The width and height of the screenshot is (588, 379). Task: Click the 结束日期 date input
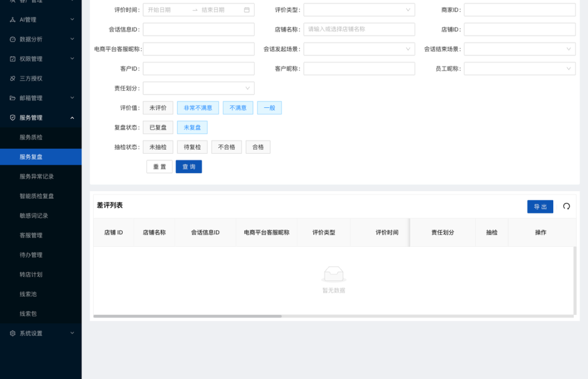point(221,10)
